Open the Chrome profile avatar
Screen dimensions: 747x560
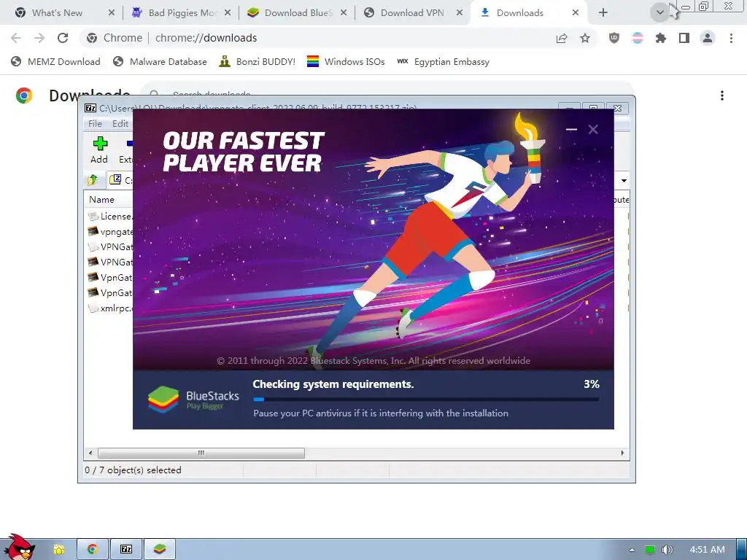708,38
